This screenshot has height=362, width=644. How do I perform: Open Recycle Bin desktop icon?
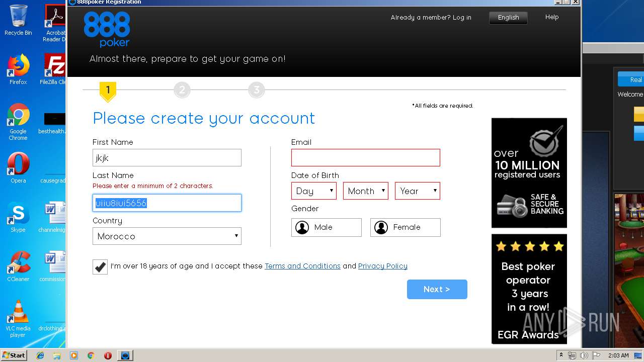[18, 20]
